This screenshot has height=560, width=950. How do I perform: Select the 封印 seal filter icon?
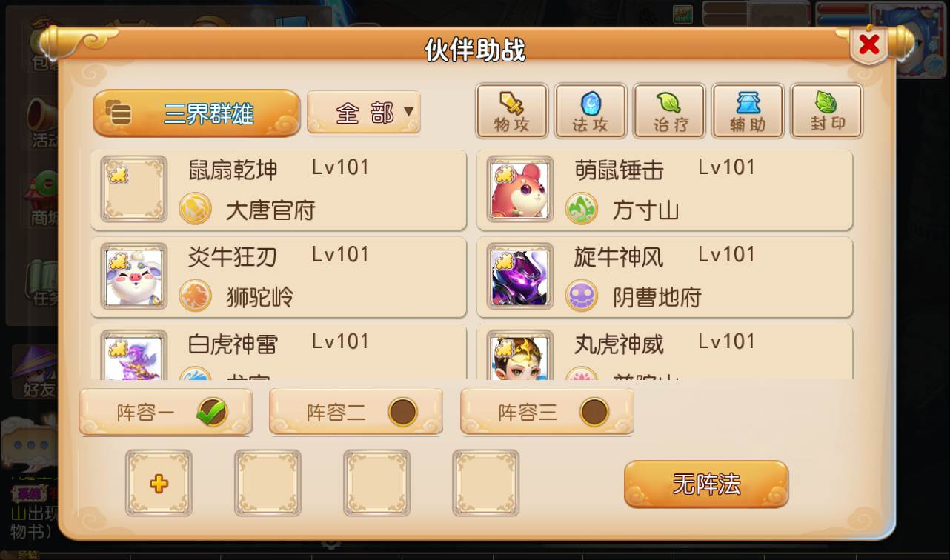tap(826, 111)
